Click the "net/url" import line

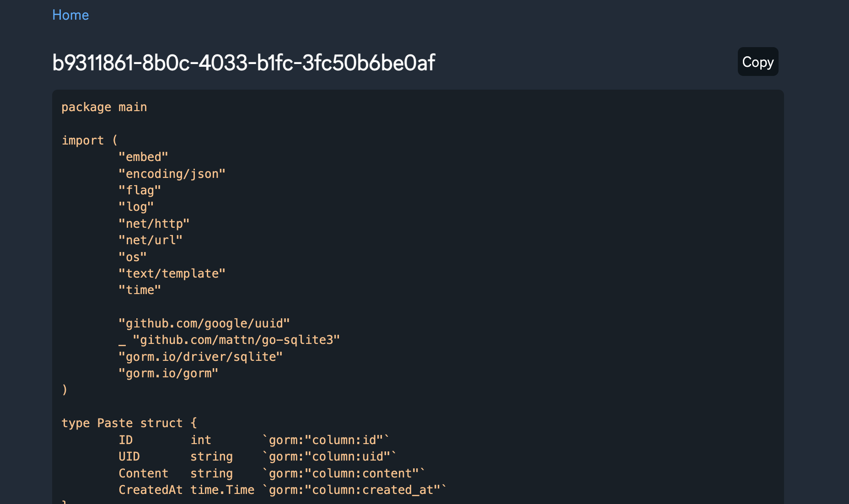[150, 240]
